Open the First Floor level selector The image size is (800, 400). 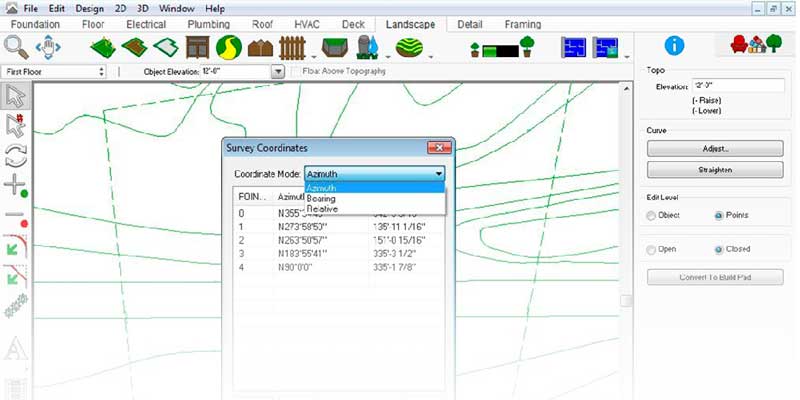[x=54, y=72]
